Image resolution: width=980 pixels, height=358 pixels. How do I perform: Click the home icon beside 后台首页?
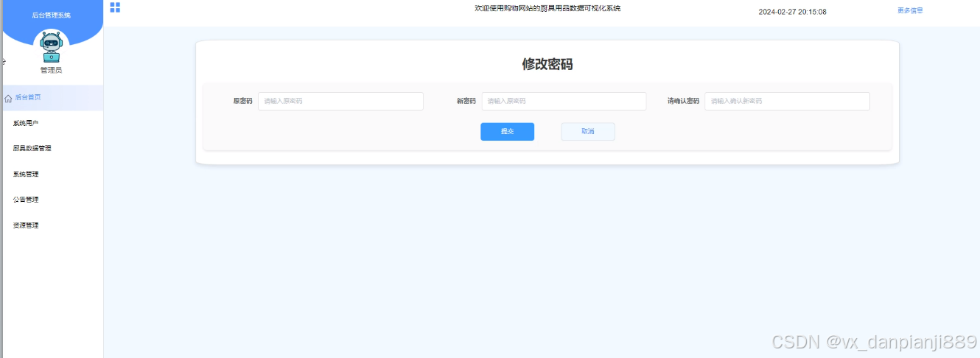[8, 97]
